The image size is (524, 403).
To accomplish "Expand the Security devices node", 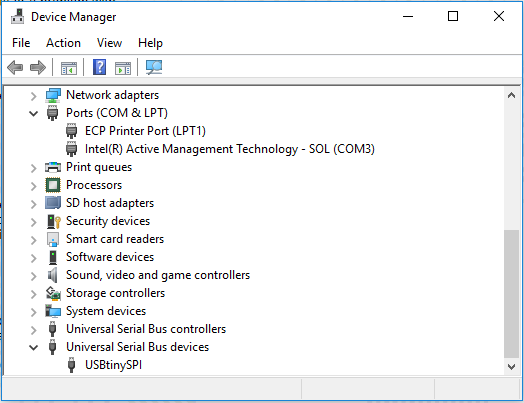I will click(x=33, y=222).
